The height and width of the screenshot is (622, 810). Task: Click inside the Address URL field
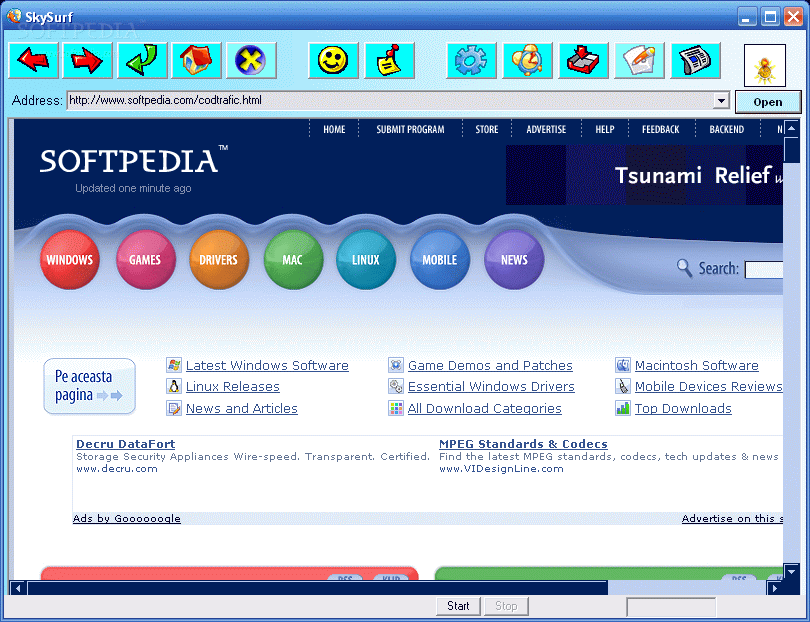[x=390, y=100]
